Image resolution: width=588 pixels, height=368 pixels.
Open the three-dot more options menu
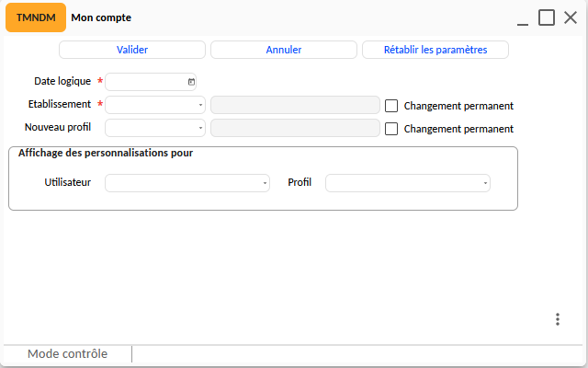pos(558,319)
